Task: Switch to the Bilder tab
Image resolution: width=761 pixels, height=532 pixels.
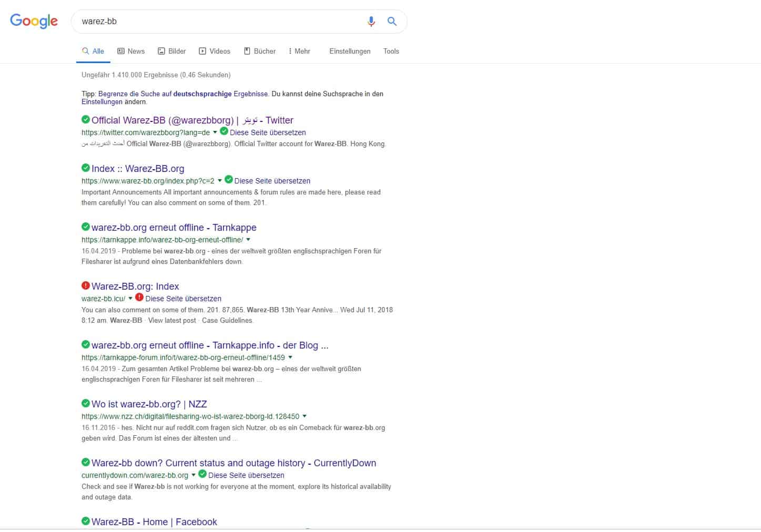Action: (172, 51)
